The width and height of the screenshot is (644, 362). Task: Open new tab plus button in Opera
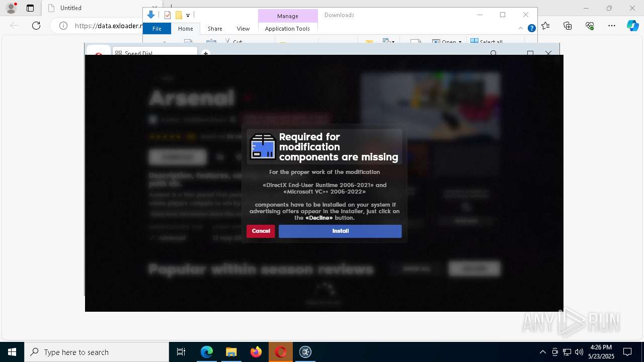click(205, 53)
